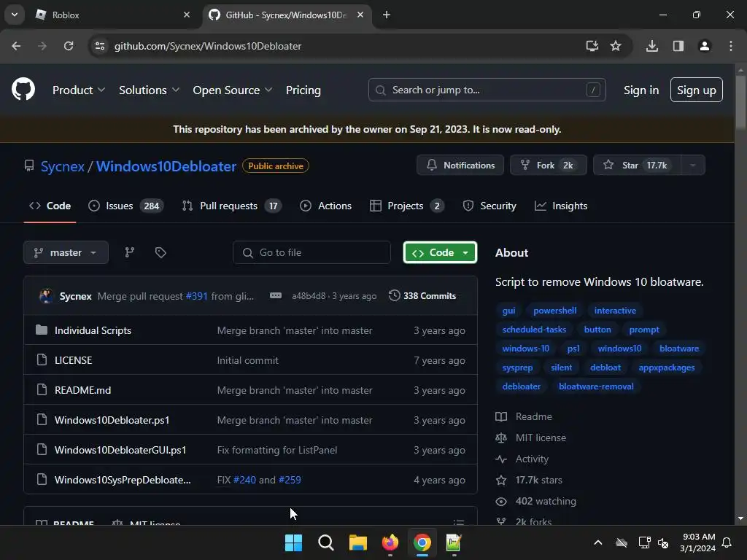Open the tab search chevron in Chrome

point(15,15)
